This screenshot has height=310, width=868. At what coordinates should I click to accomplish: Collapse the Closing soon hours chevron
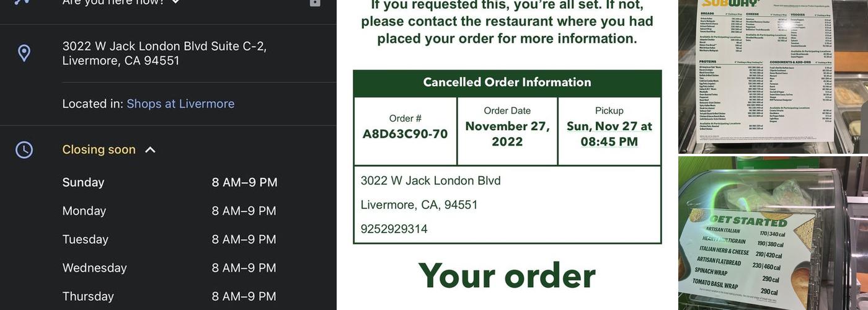tap(150, 149)
